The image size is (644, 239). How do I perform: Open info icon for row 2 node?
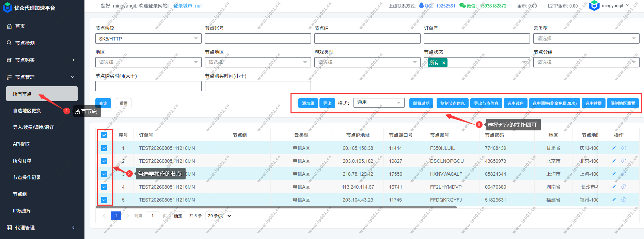624,161
